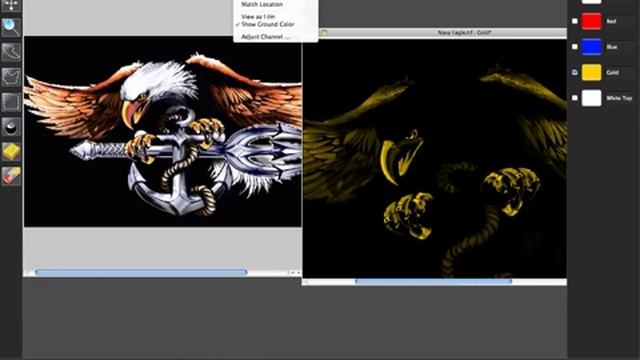Select the black sphere dodge/burn tool
Image resolution: width=640 pixels, height=360 pixels.
point(11,127)
